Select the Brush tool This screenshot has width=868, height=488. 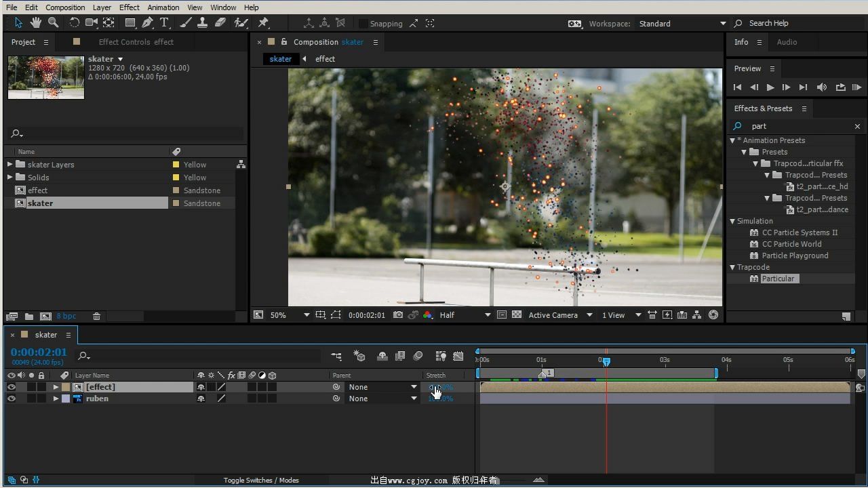pyautogui.click(x=185, y=23)
